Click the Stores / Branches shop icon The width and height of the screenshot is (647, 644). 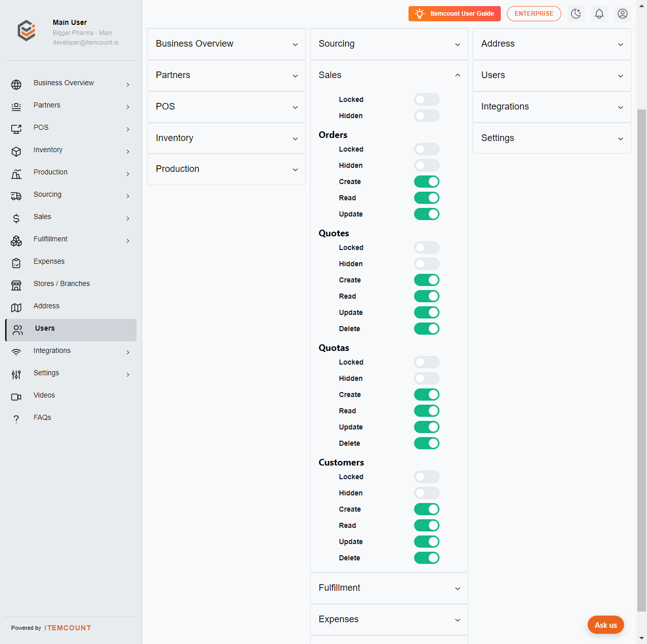[x=16, y=285]
